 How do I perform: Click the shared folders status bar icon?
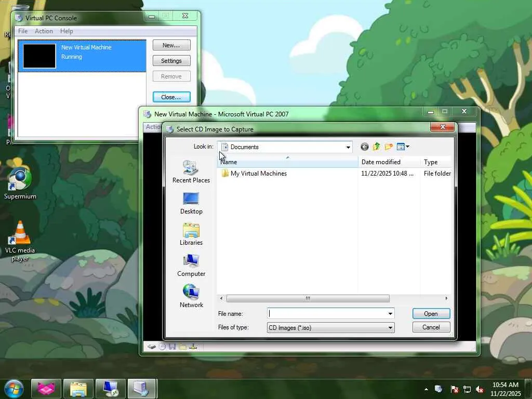pyautogui.click(x=182, y=347)
